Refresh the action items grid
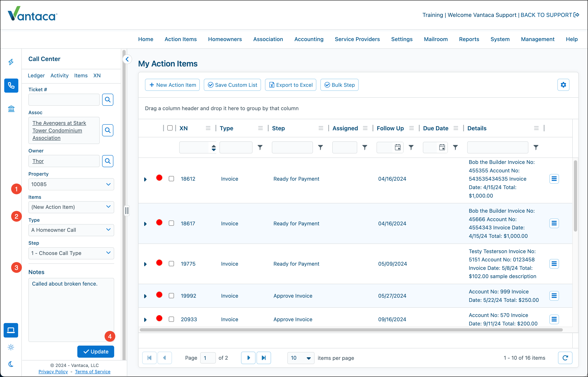The width and height of the screenshot is (588, 377). pos(565,358)
